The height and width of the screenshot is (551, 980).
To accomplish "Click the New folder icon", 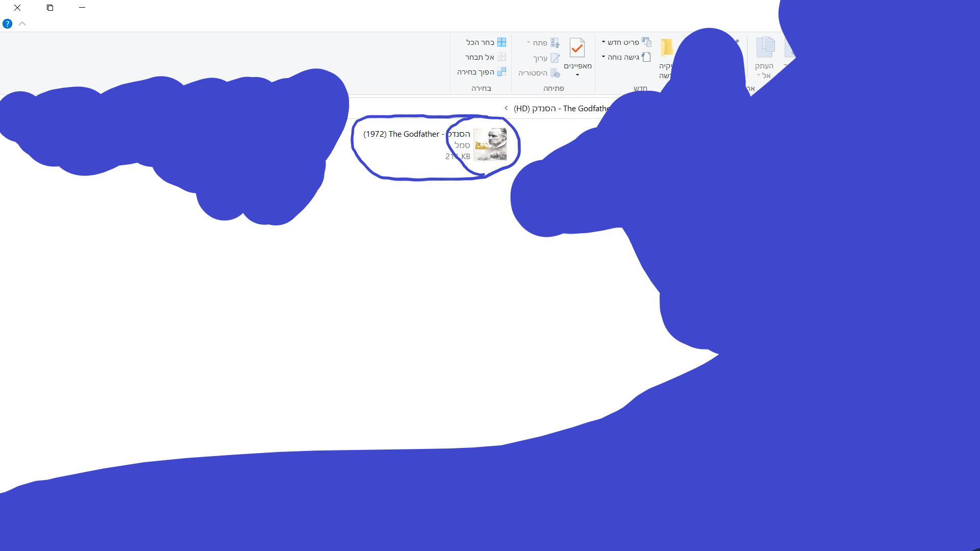I will [666, 47].
